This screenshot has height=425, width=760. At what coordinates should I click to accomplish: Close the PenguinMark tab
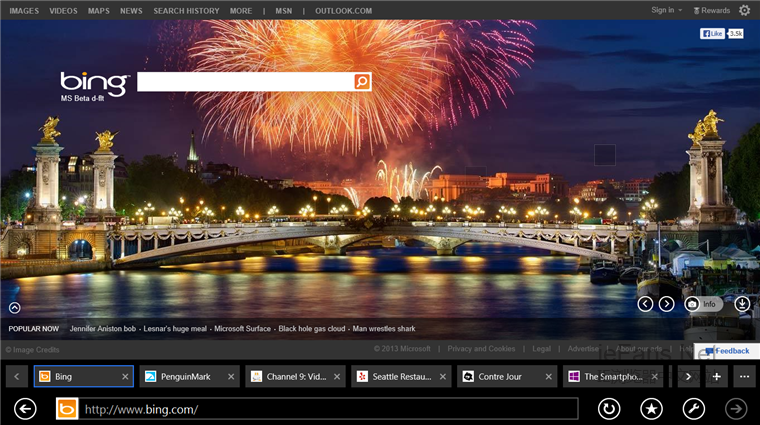pyautogui.click(x=231, y=377)
